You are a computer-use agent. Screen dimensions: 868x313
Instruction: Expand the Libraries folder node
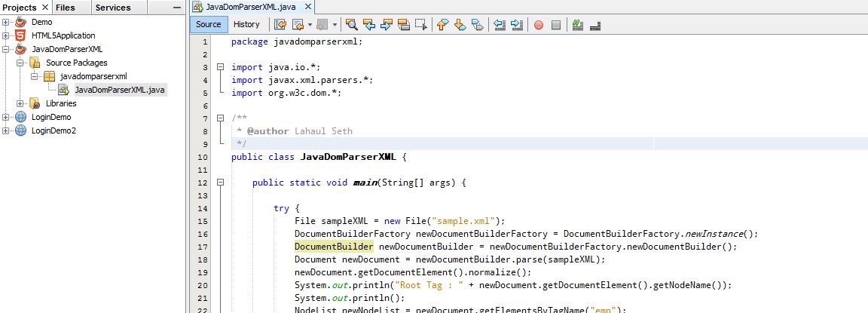(x=20, y=103)
